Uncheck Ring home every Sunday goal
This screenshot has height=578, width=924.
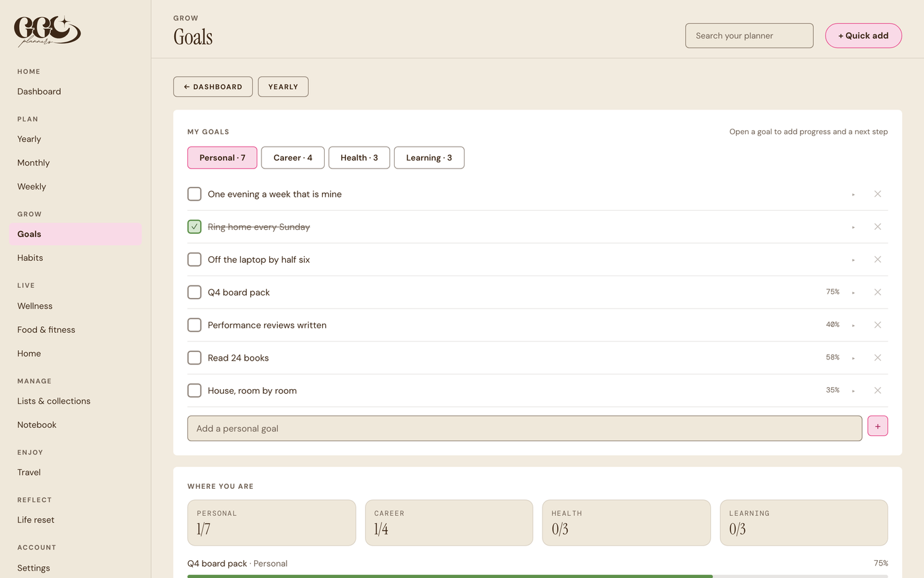[195, 227]
